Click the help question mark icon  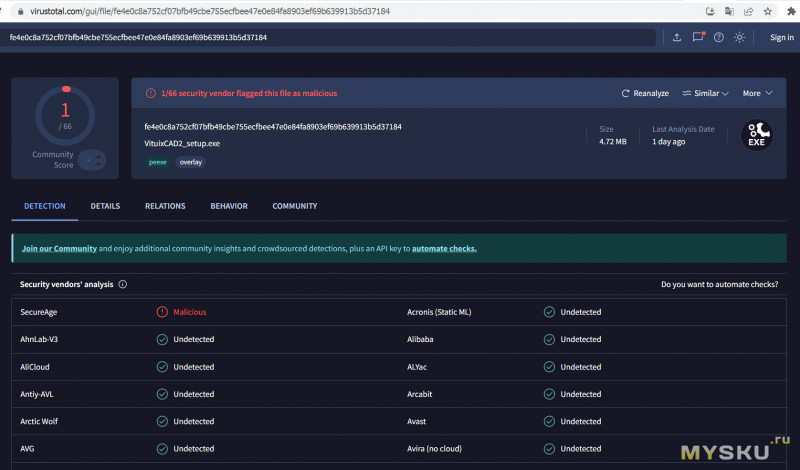pos(718,37)
